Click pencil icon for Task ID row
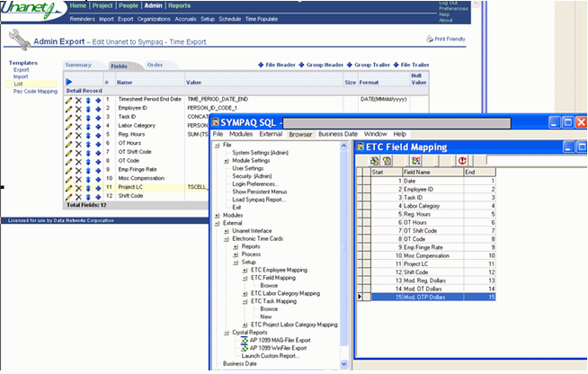588x374 pixels. tap(68, 118)
